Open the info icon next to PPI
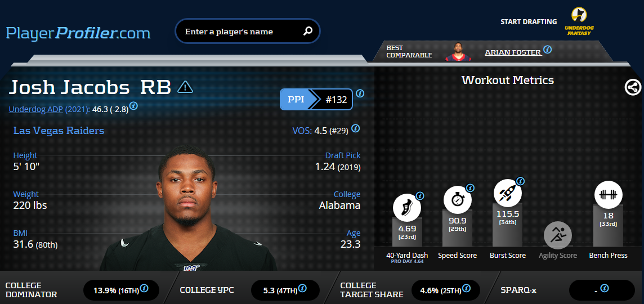This screenshot has width=644, height=304. 360,93
